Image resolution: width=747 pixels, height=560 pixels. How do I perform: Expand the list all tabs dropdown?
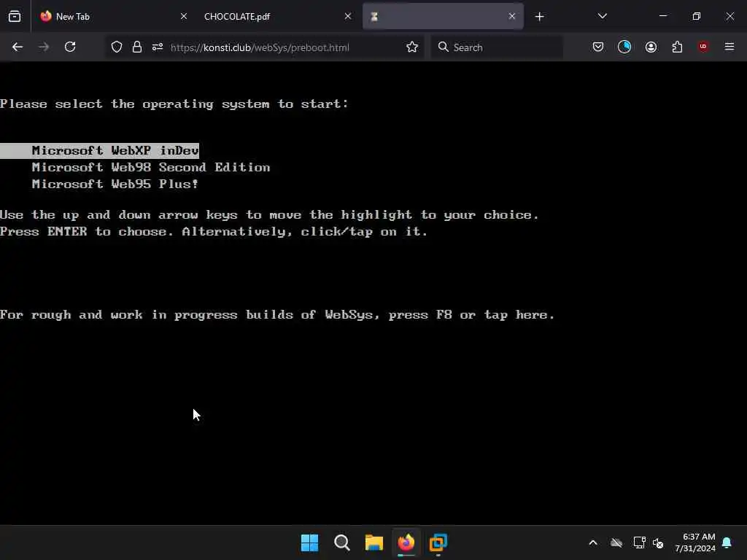[x=602, y=16]
